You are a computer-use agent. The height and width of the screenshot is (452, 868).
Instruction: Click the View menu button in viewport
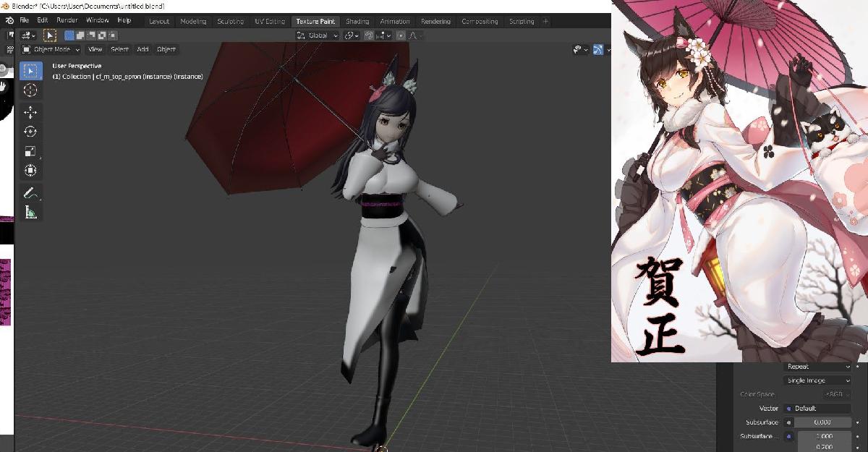point(95,49)
